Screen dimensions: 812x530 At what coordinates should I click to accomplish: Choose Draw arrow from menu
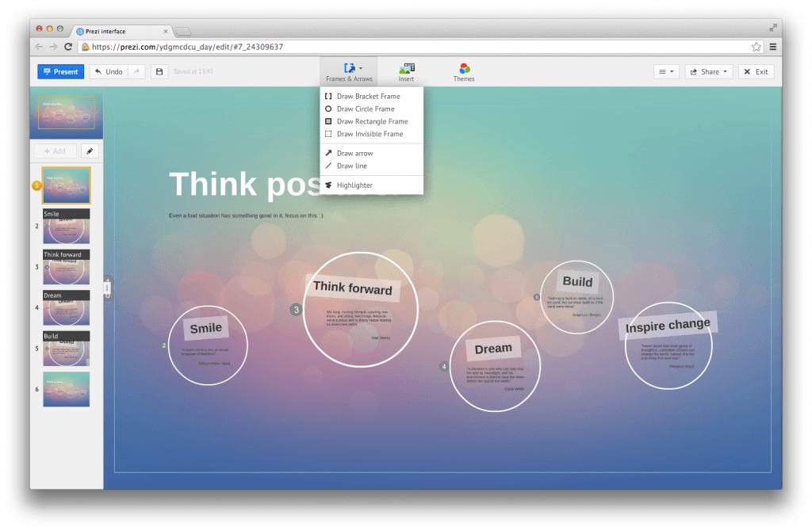pos(354,153)
